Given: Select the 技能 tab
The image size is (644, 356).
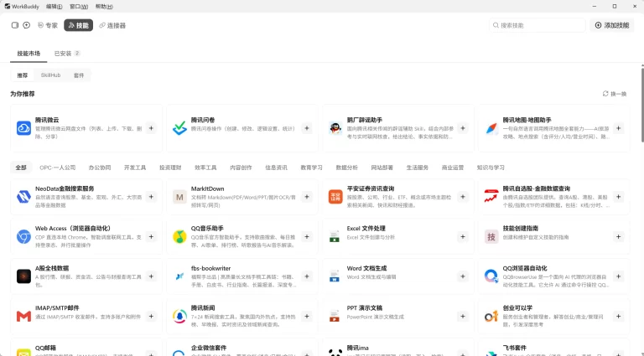Looking at the screenshot, I should [79, 25].
